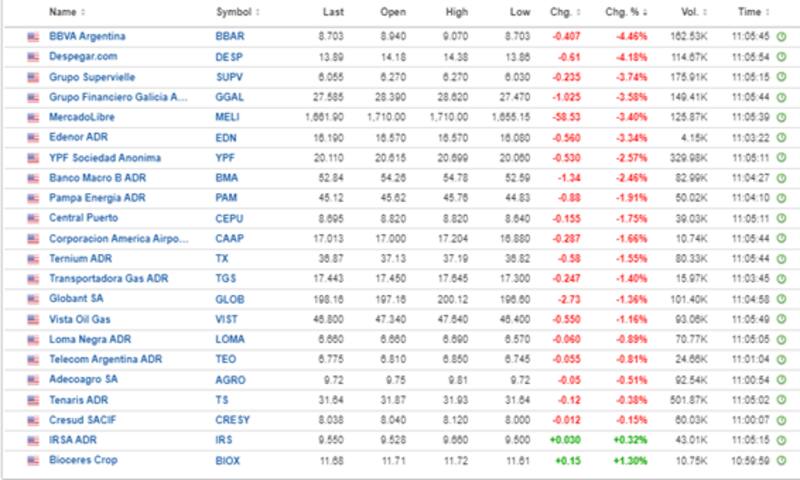Screen dimensions: 800x480
Task: Click the clock icon in Globant SA row
Action: pos(781,298)
